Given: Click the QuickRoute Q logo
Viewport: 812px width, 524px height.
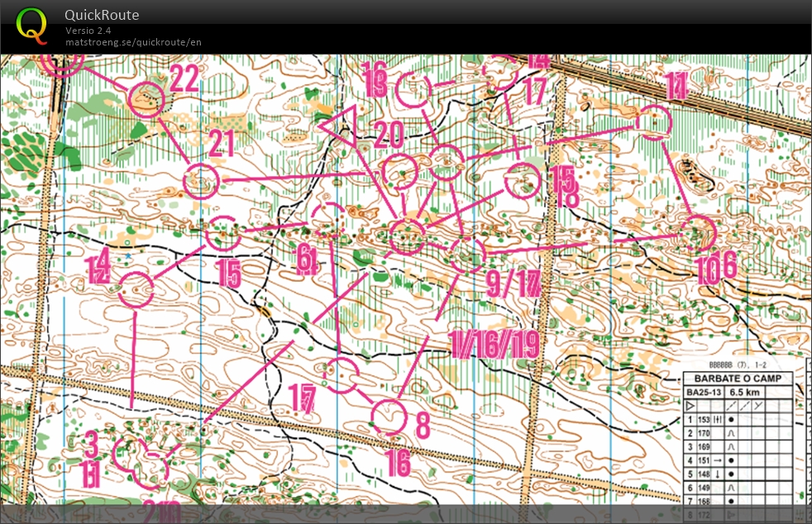Looking at the screenshot, I should coord(32,25).
